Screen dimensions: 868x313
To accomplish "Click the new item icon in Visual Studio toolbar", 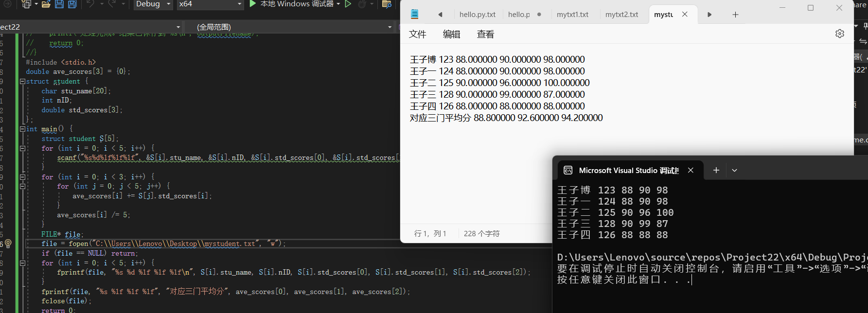I will 26,4.
